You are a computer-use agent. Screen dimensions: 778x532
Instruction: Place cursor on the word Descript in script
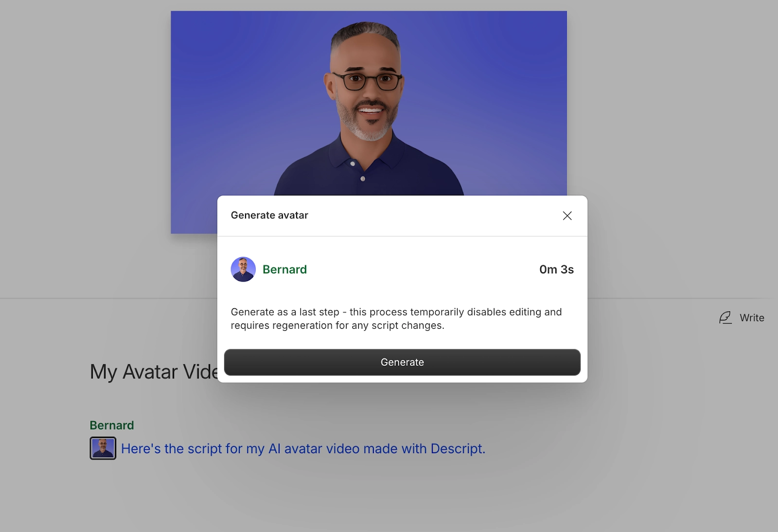[x=458, y=448]
